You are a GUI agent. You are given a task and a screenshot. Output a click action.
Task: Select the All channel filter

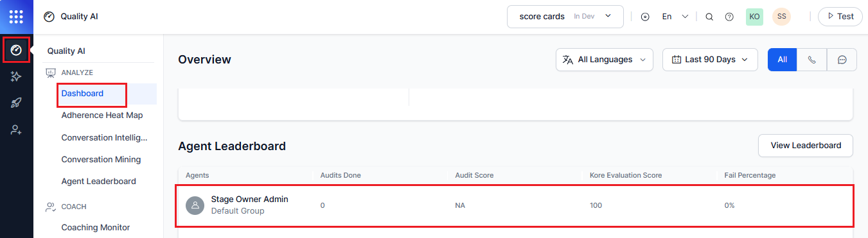[782, 60]
